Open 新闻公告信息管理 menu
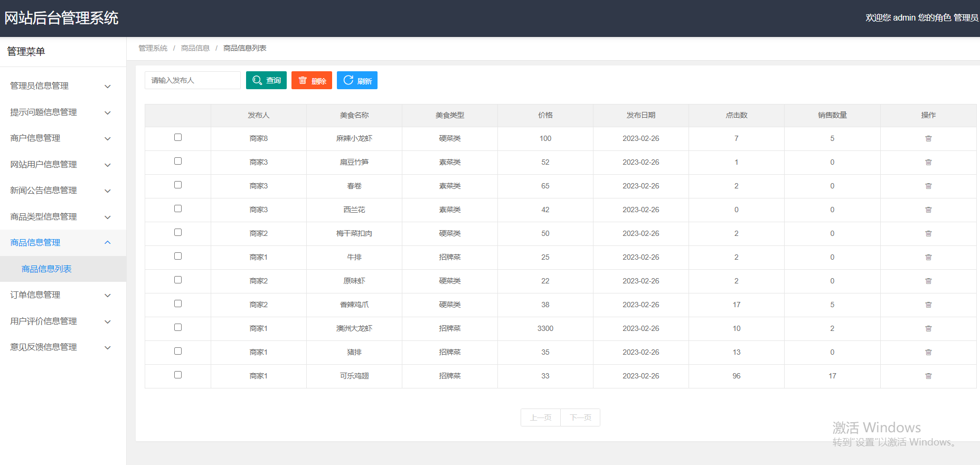The width and height of the screenshot is (980, 465). (63, 191)
